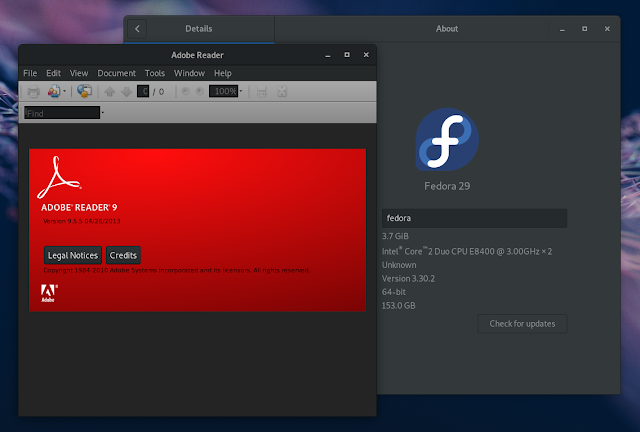Image resolution: width=640 pixels, height=432 pixels.
Task: Click Check for updates in About window
Action: click(x=522, y=324)
